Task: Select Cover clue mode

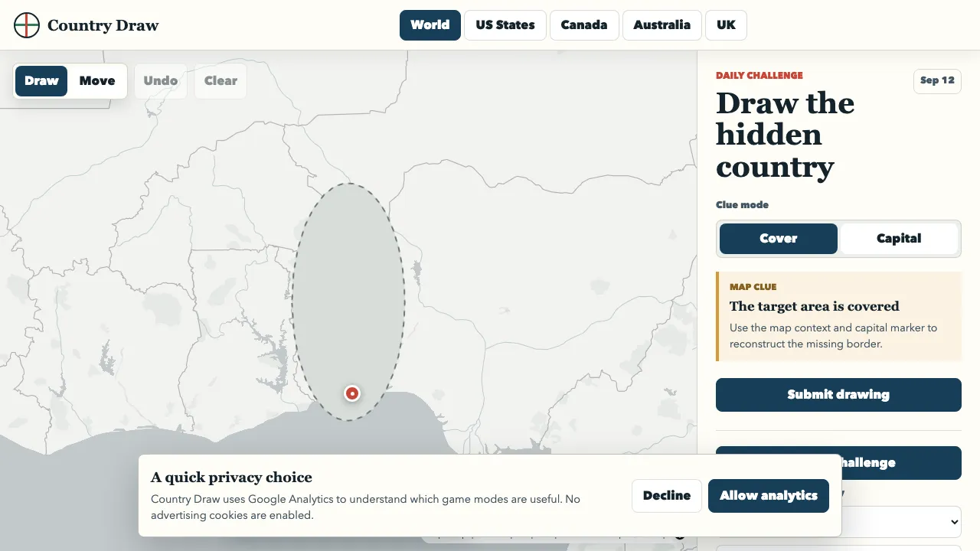Action: click(x=779, y=239)
